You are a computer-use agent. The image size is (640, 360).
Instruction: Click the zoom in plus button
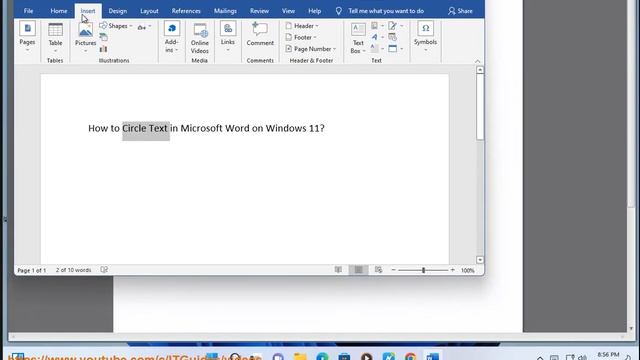(x=453, y=270)
